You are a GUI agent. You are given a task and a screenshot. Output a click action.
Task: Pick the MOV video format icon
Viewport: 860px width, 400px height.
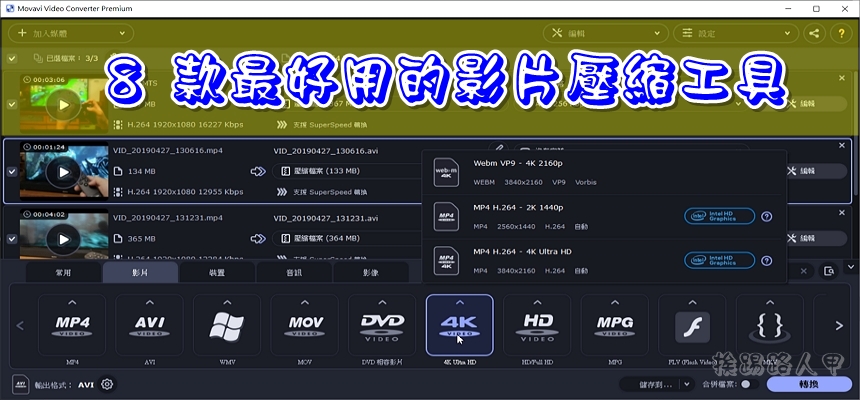pyautogui.click(x=304, y=325)
